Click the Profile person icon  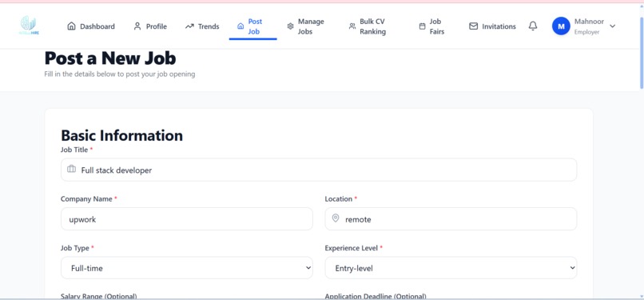click(x=137, y=26)
